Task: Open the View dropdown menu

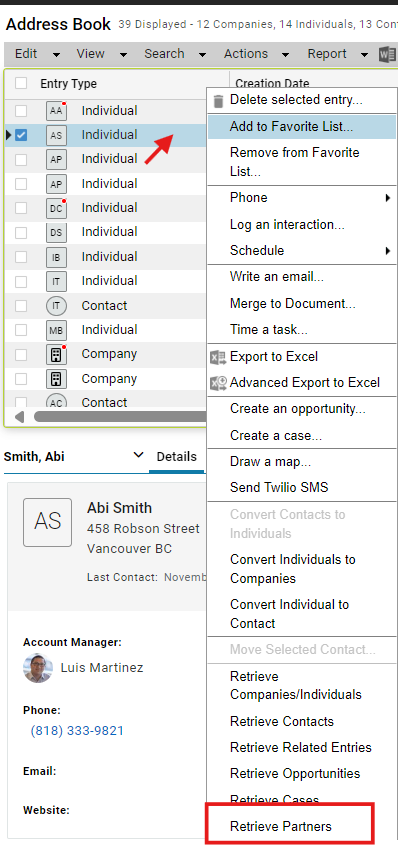Action: click(101, 54)
